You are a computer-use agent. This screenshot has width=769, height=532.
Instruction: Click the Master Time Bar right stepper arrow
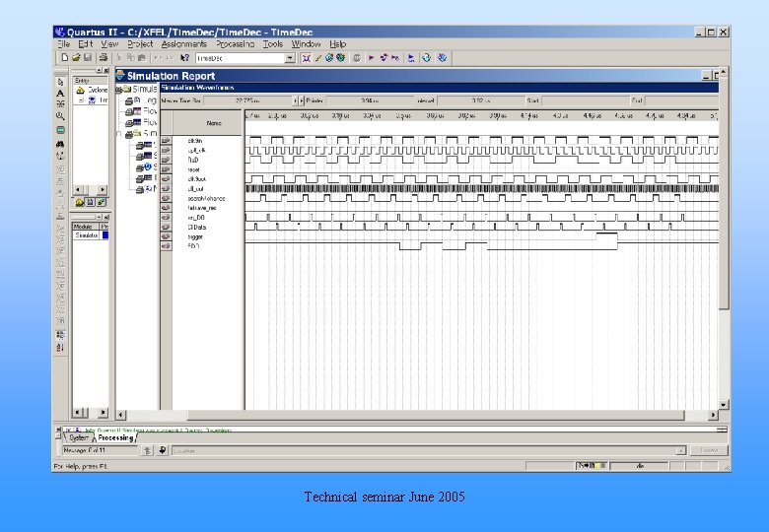click(x=302, y=100)
